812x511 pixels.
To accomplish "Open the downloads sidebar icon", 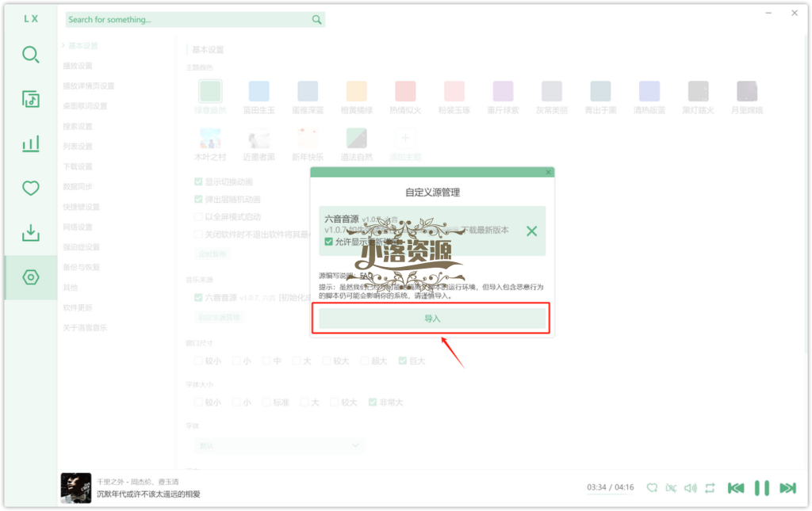I will click(31, 232).
